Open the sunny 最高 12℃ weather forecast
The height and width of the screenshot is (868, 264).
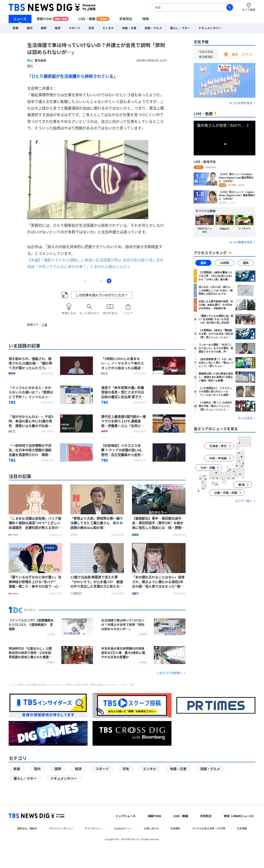coord(238,54)
